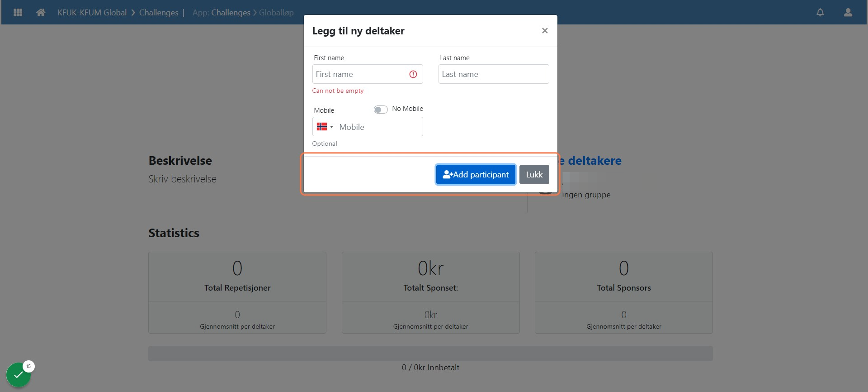This screenshot has height=392, width=868.
Task: Click the 'Statistics' heading
Action: (x=174, y=233)
